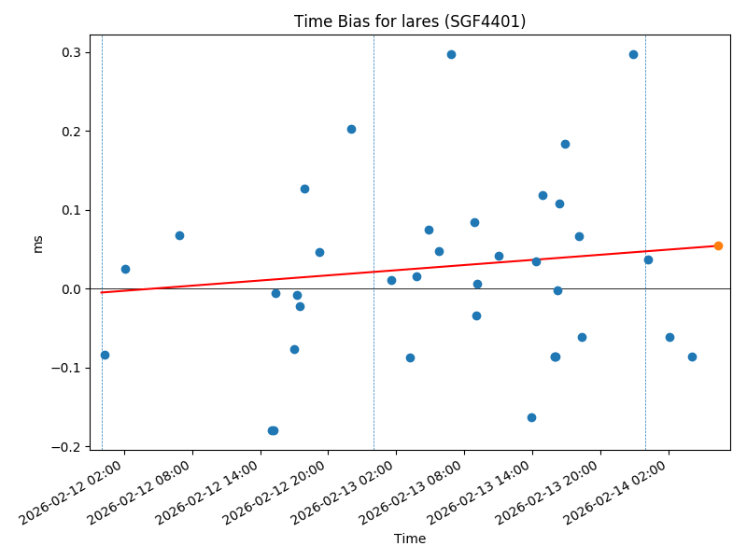Click the plot title 'Time Bias for lares'
This screenshot has width=747, height=560.
point(410,21)
